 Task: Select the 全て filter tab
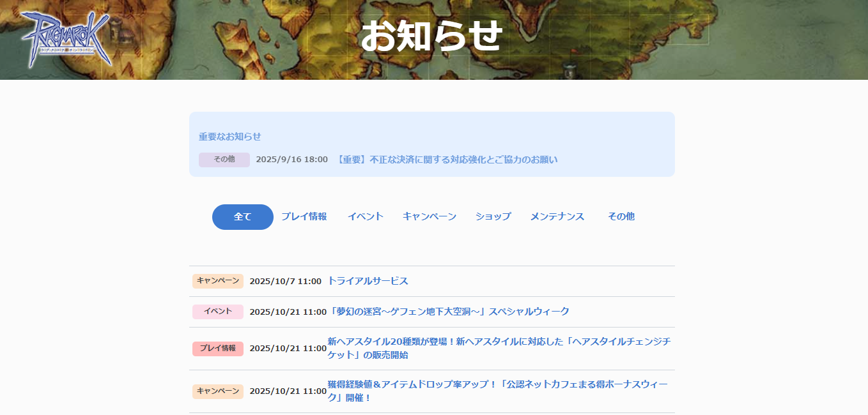pos(243,217)
